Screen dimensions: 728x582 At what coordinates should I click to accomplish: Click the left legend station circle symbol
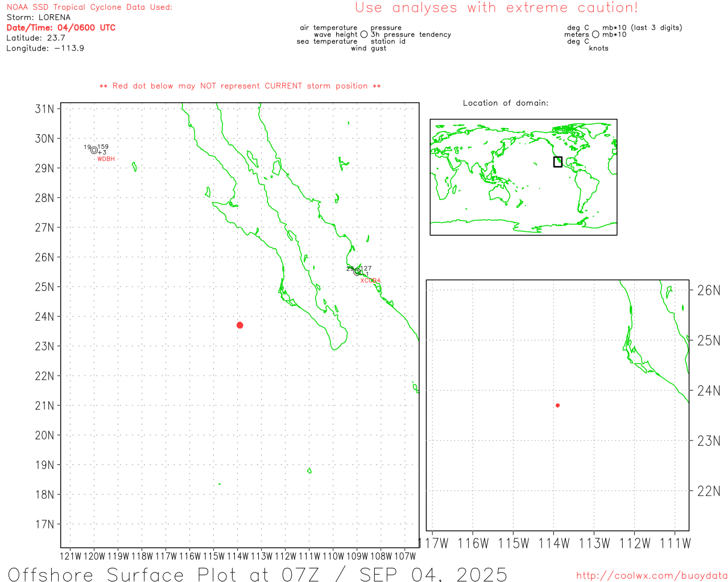click(x=364, y=35)
